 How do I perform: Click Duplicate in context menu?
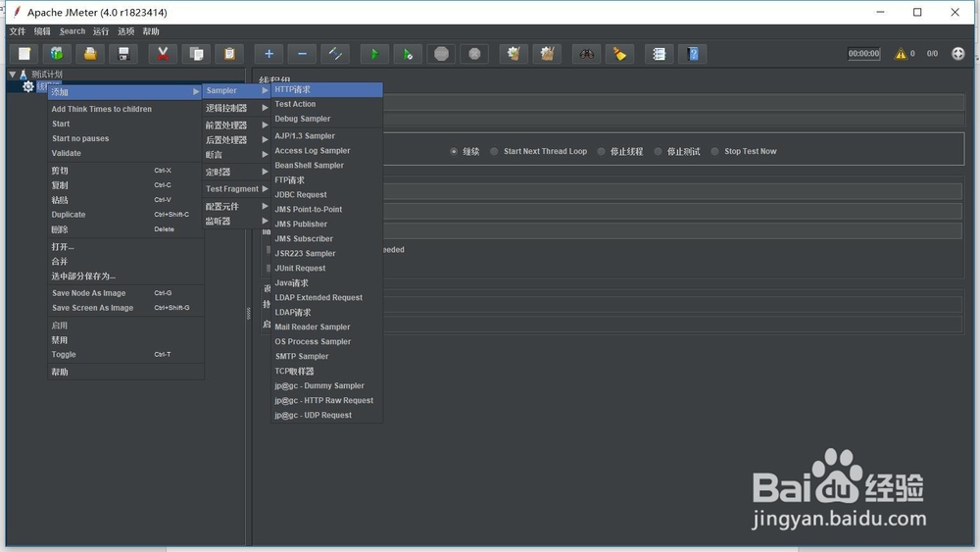coord(125,215)
